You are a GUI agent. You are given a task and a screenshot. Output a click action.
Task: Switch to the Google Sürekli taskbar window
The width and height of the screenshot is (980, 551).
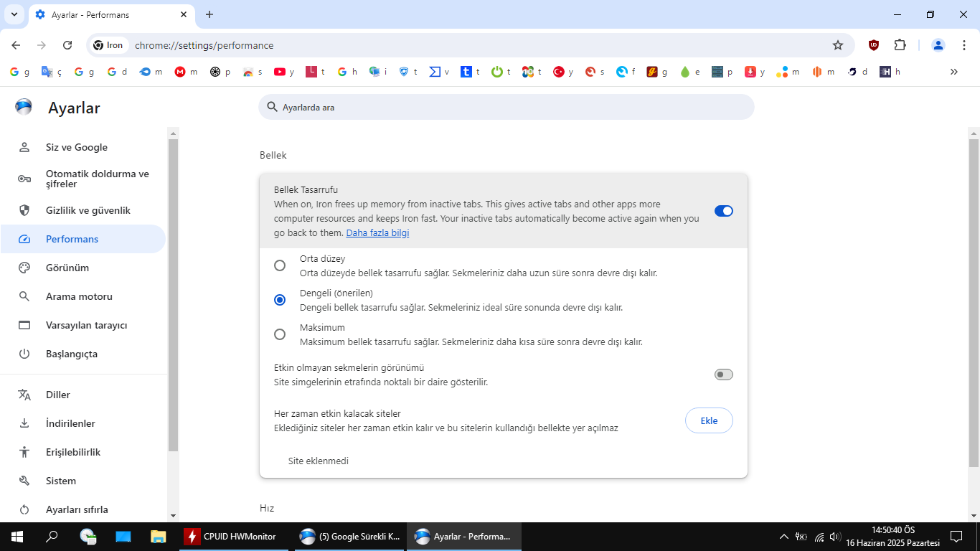[349, 537]
